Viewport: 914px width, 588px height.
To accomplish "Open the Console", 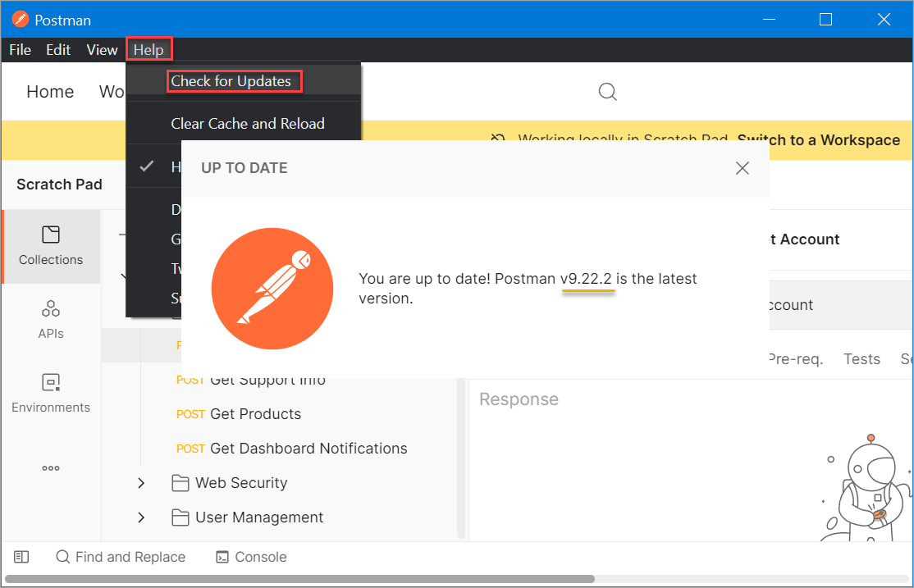I will point(251,557).
